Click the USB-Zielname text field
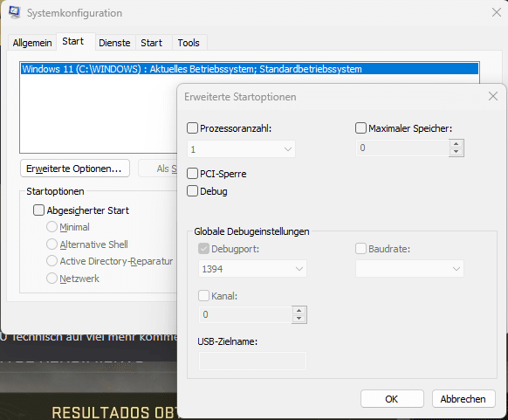Image resolution: width=508 pixels, height=420 pixels. tap(252, 361)
